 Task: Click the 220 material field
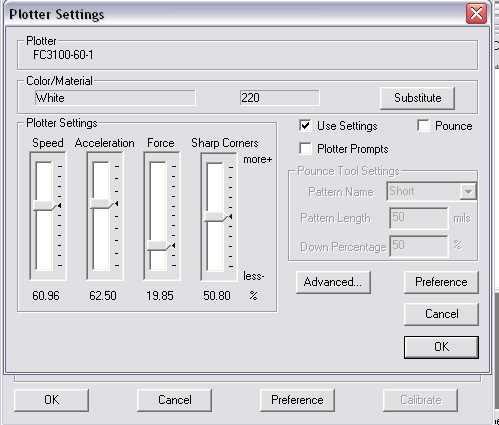pos(279,98)
